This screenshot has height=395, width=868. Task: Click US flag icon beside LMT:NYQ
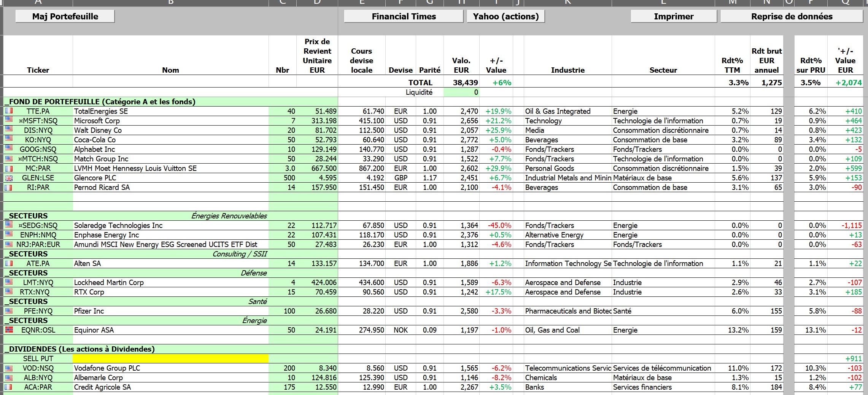pyautogui.click(x=9, y=282)
